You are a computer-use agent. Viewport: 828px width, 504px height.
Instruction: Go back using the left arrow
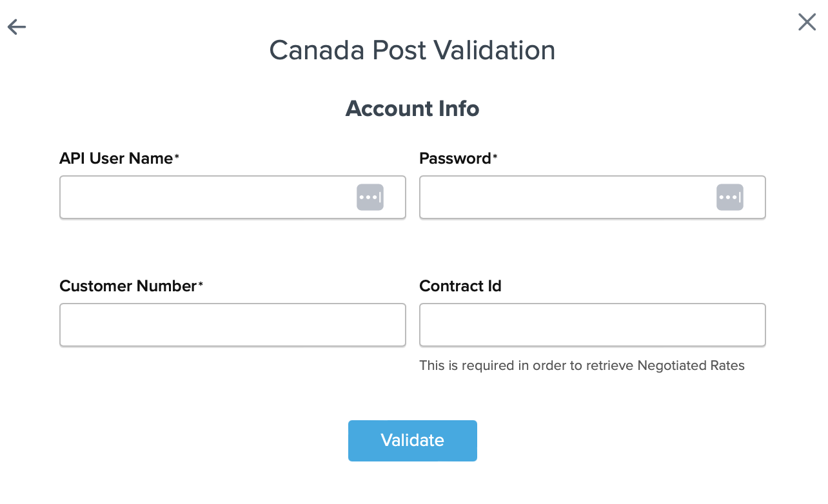tap(17, 26)
